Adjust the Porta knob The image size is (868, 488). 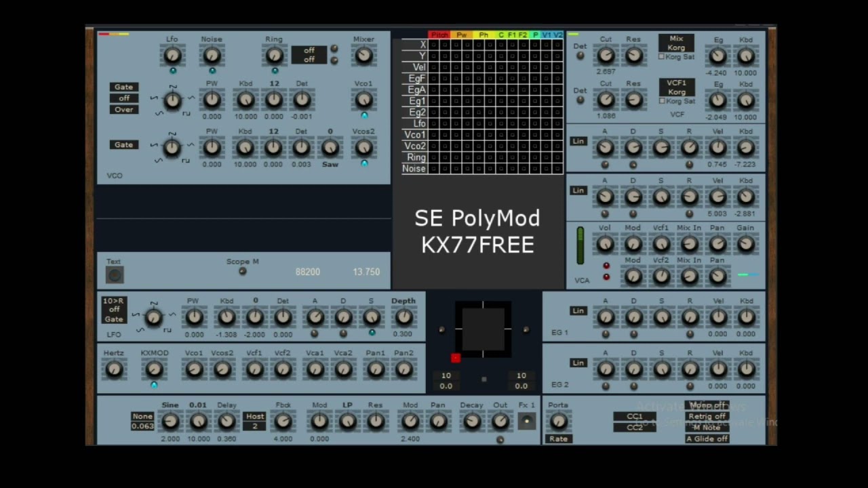(x=558, y=421)
